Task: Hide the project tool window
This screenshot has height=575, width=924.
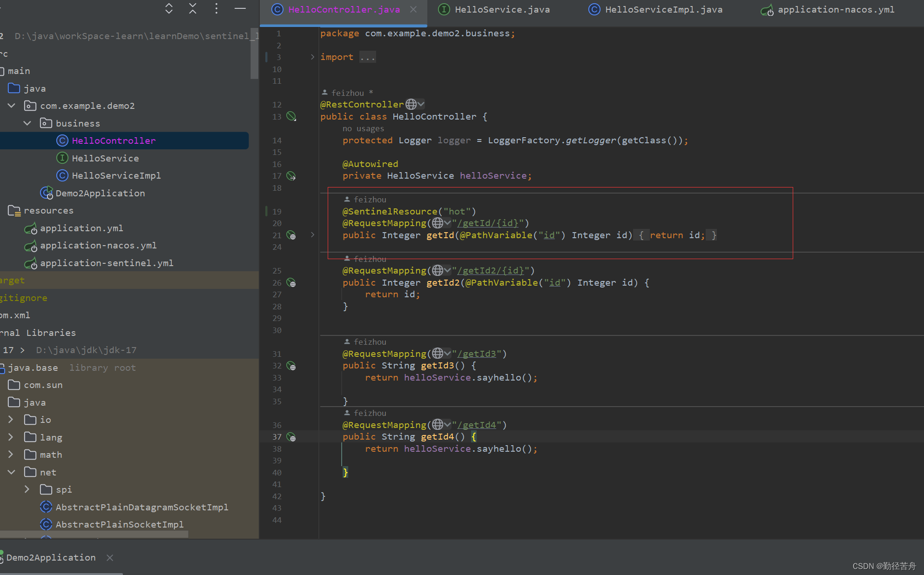Action: click(x=240, y=8)
